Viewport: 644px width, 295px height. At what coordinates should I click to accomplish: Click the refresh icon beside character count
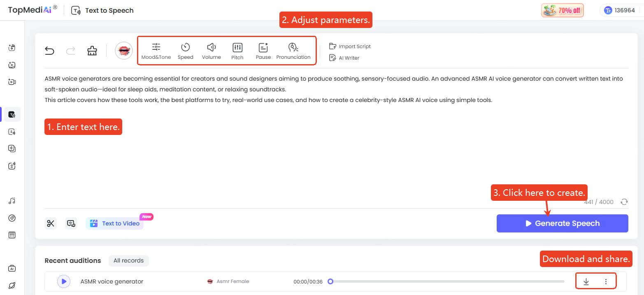(x=624, y=202)
